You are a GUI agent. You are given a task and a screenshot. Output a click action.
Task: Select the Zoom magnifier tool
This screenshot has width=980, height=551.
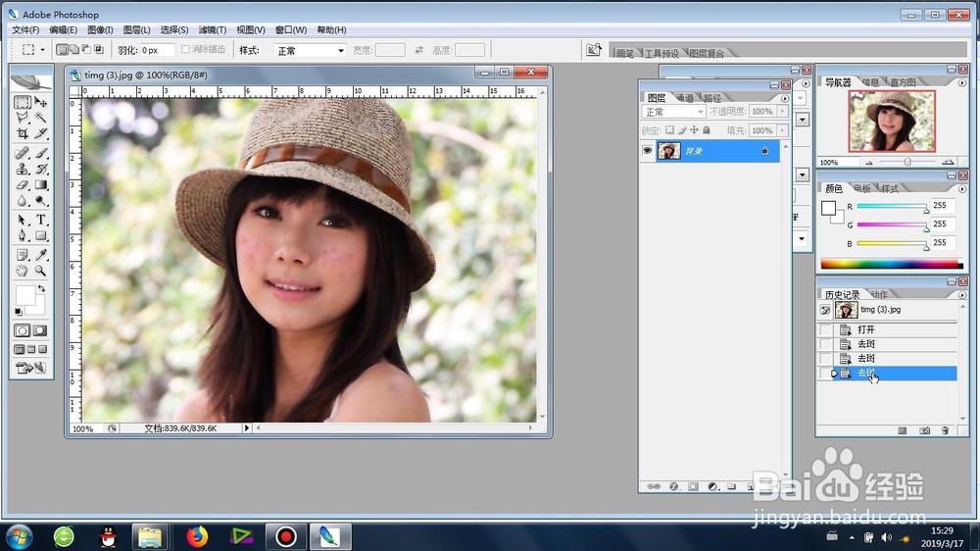point(41,271)
